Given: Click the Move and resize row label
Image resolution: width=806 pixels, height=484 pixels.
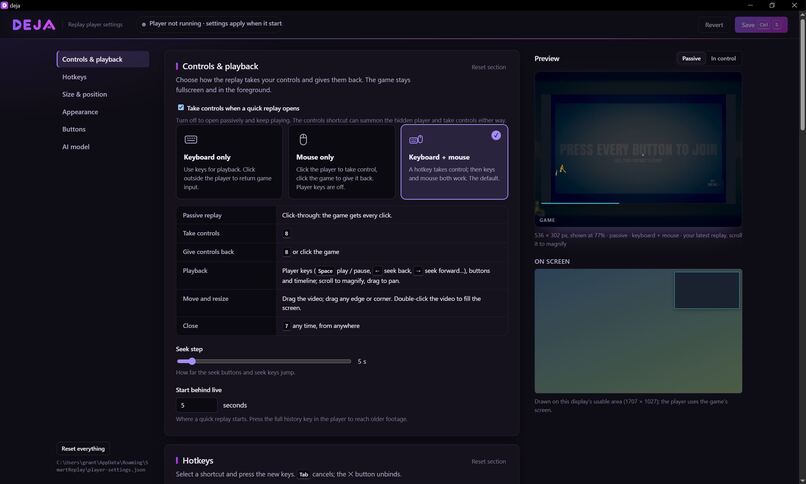Looking at the screenshot, I should 206,299.
